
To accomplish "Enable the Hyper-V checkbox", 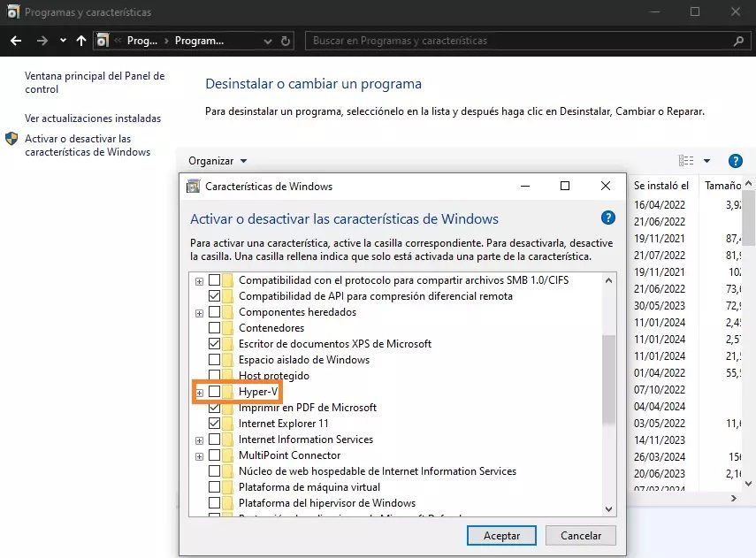I will (215, 391).
